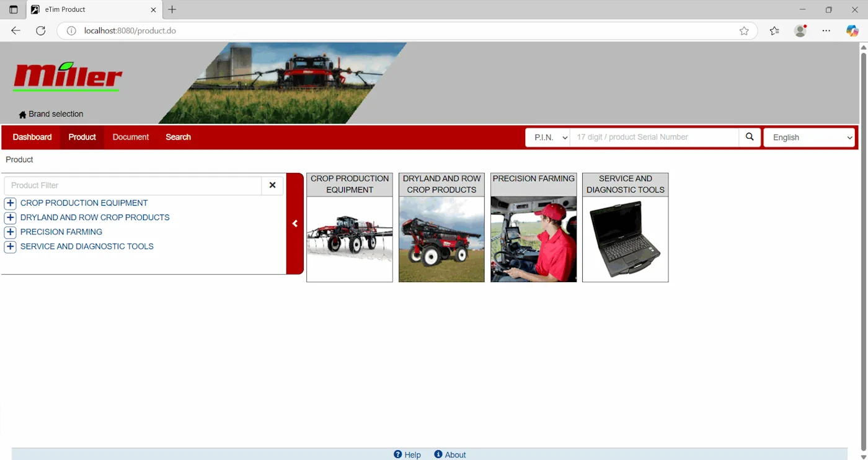Open the Precision Farming cab thumbnail
This screenshot has width=868, height=460.
point(534,239)
